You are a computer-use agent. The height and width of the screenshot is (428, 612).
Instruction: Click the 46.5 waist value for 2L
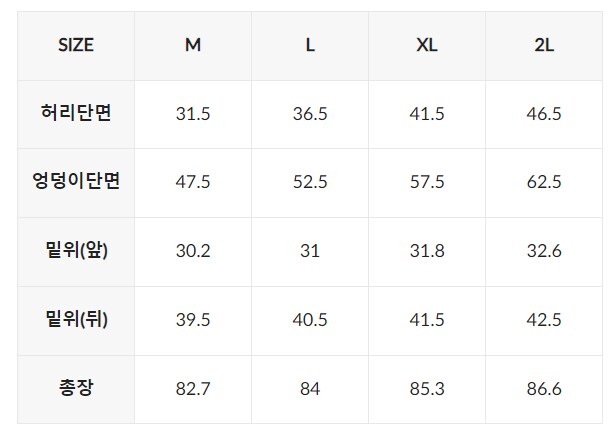[x=544, y=114]
